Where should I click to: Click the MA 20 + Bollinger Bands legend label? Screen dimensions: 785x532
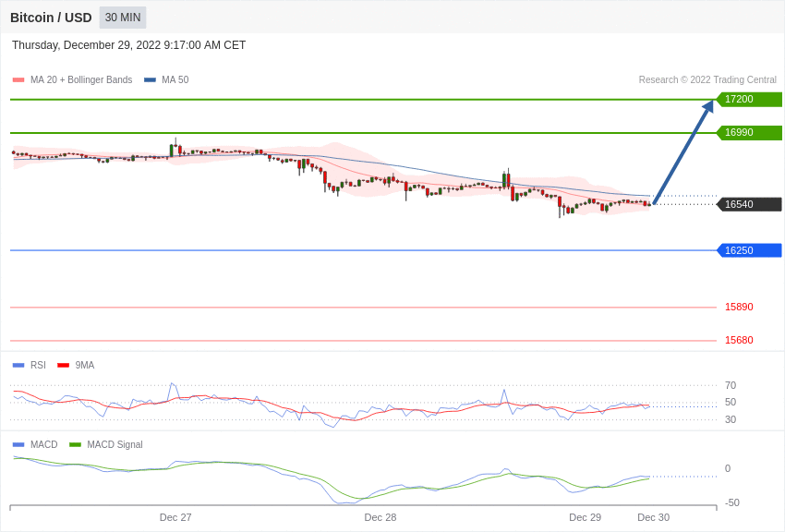pos(81,79)
